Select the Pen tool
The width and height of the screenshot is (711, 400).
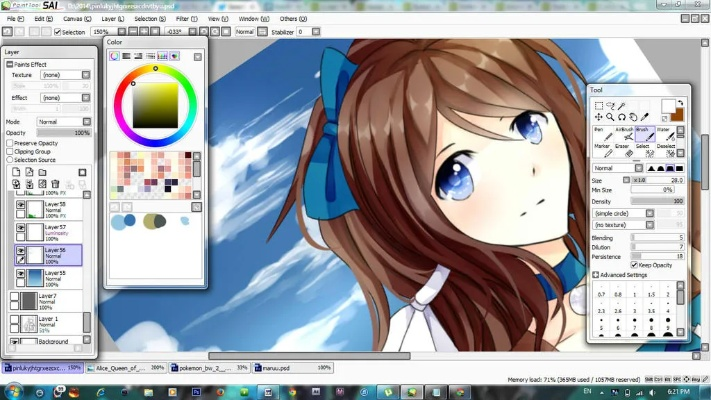point(602,135)
